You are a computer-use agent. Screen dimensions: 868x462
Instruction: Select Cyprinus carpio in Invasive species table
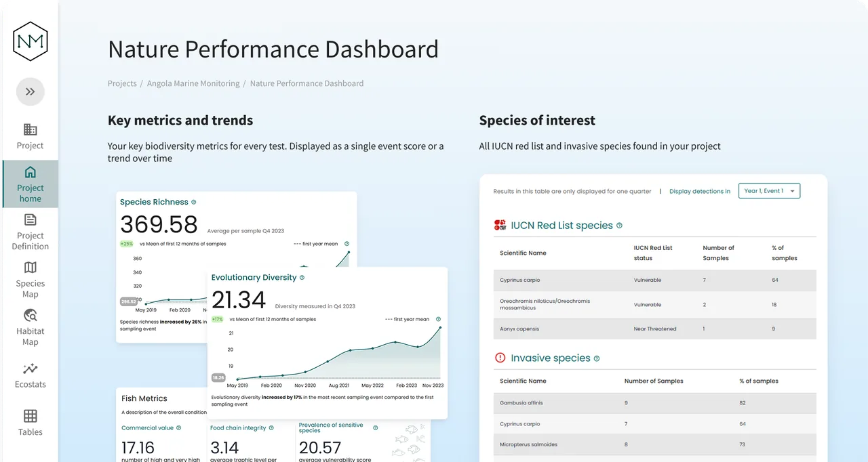pyautogui.click(x=655, y=424)
